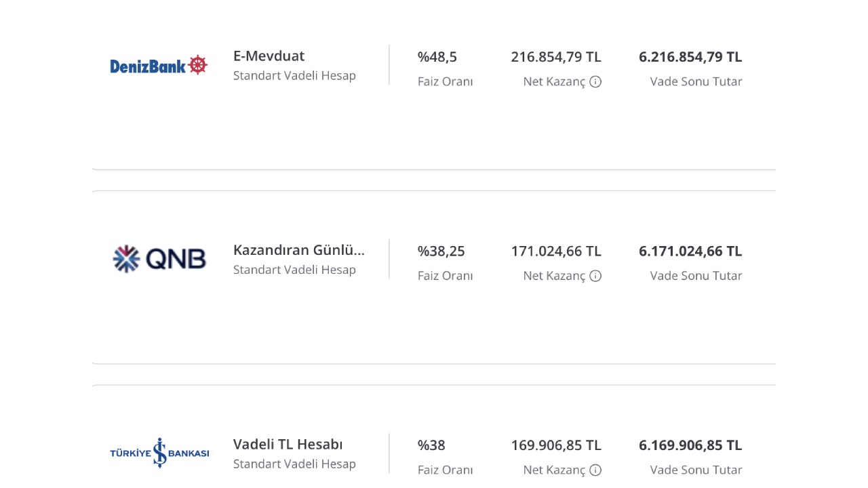Click Standart Vadeli Hesap under E-Mevduat
The width and height of the screenshot is (868, 488).
(294, 76)
